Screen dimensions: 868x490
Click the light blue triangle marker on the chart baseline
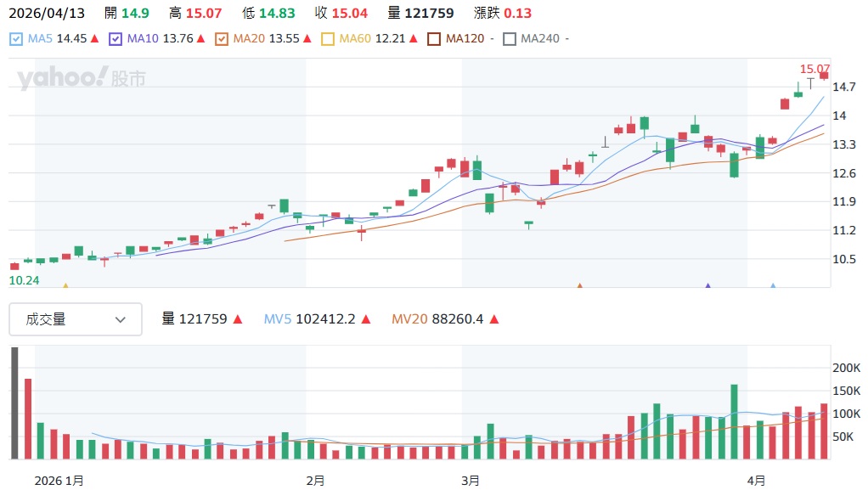coord(772,286)
